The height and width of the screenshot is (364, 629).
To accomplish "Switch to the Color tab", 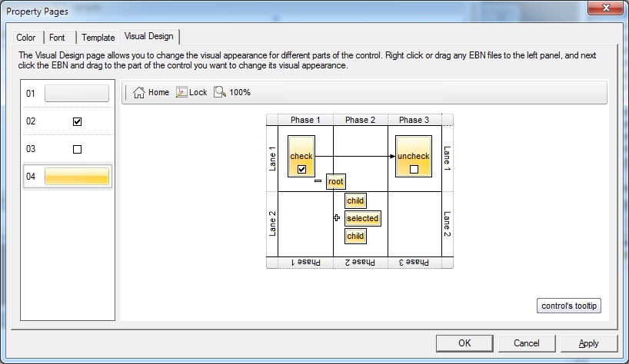I will click(26, 38).
